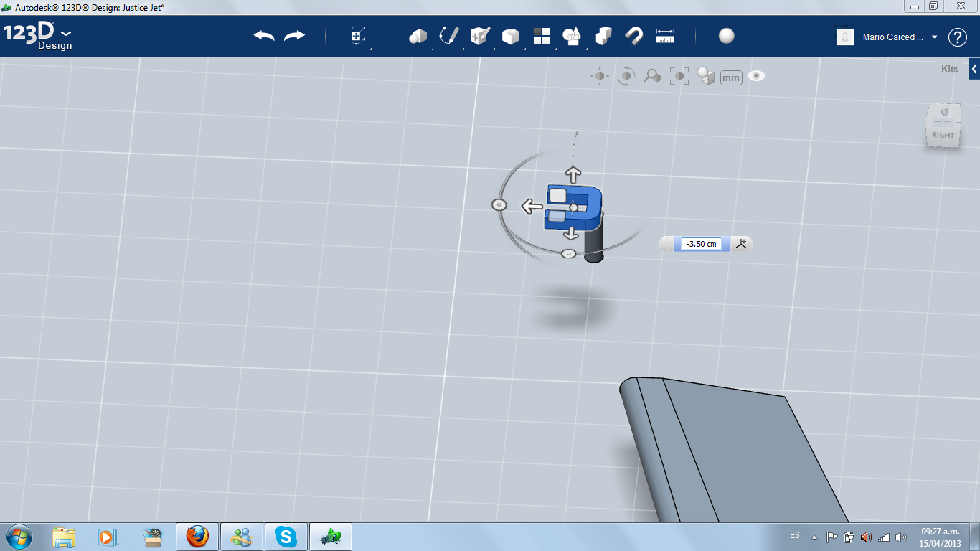Select the Orbit view tool
The image size is (980, 551).
click(x=626, y=76)
